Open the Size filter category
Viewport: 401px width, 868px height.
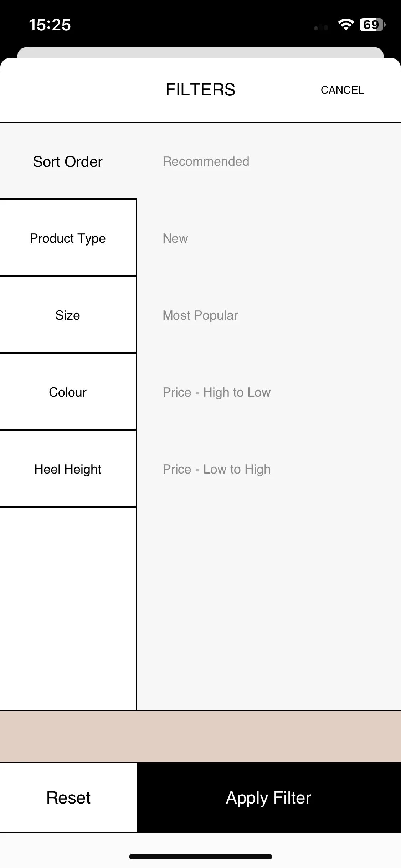click(x=68, y=315)
